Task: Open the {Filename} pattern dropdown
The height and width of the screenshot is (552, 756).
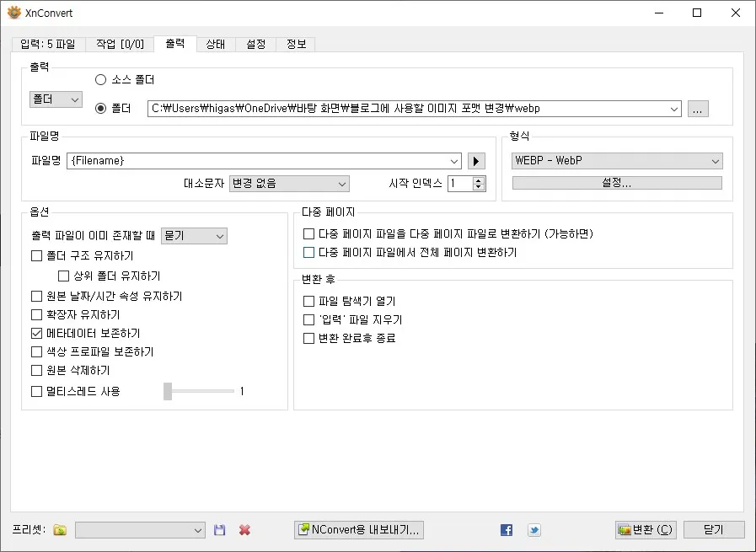Action: (x=453, y=161)
